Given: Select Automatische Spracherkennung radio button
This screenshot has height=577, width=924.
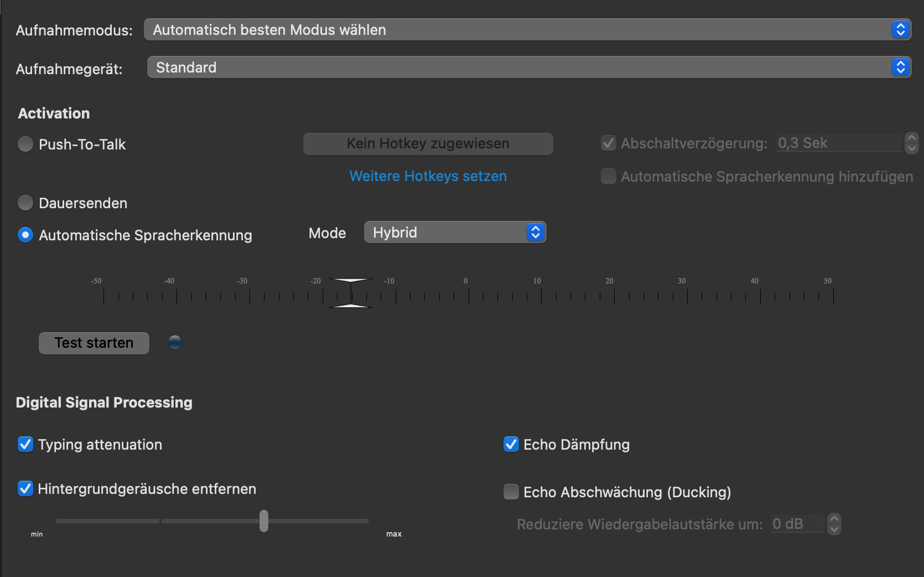Looking at the screenshot, I should (25, 235).
